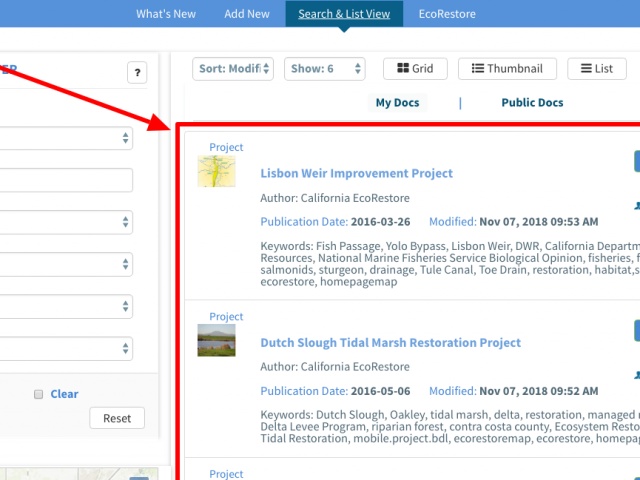Open the first filter dropdown in sidebar
This screenshot has width=640, height=480.
66,138
